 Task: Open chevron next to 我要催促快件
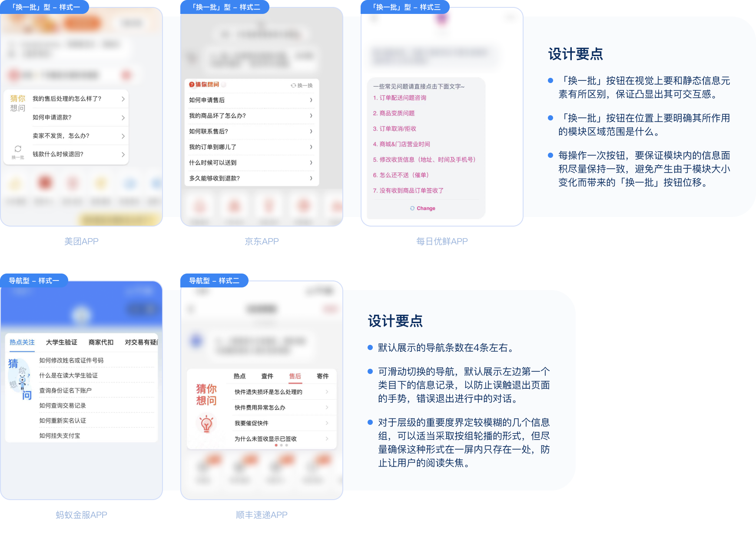pos(327,423)
